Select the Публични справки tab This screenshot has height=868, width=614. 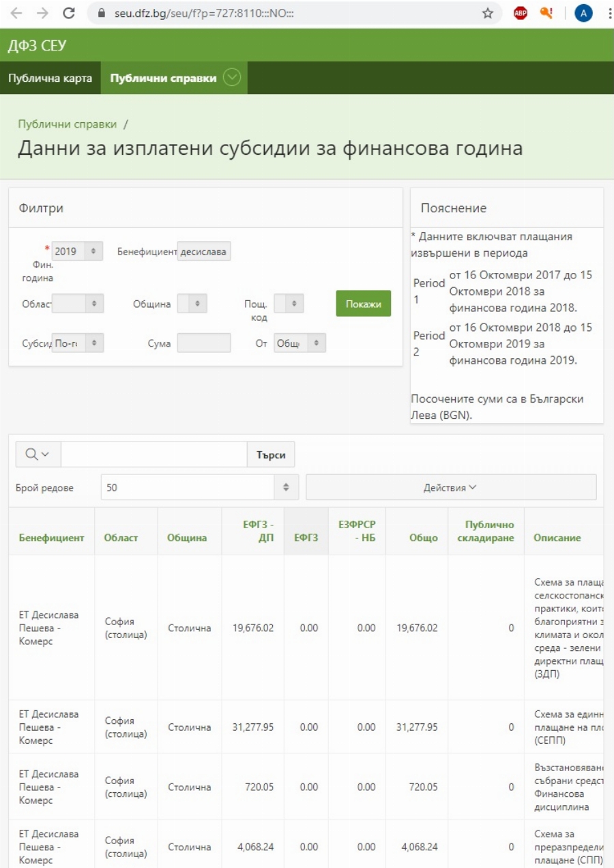[163, 78]
